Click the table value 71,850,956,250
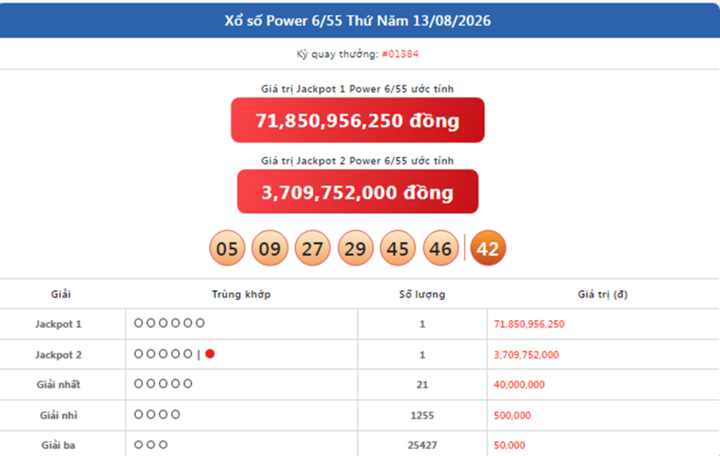720x456 pixels. [x=529, y=324]
